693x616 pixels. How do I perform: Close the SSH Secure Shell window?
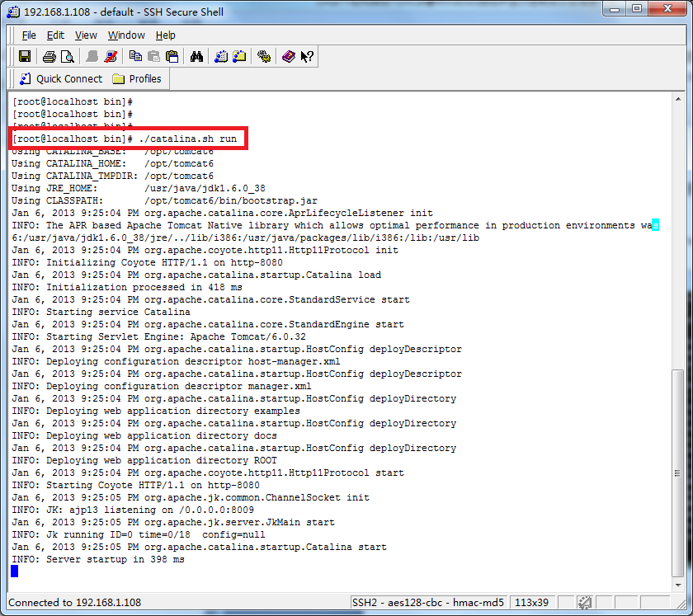[667, 9]
